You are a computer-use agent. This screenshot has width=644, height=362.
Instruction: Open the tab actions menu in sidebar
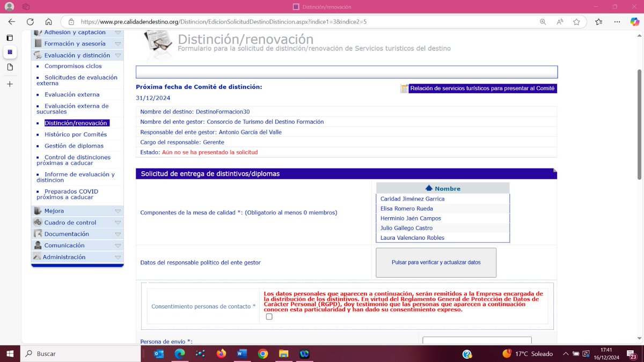tap(10, 38)
